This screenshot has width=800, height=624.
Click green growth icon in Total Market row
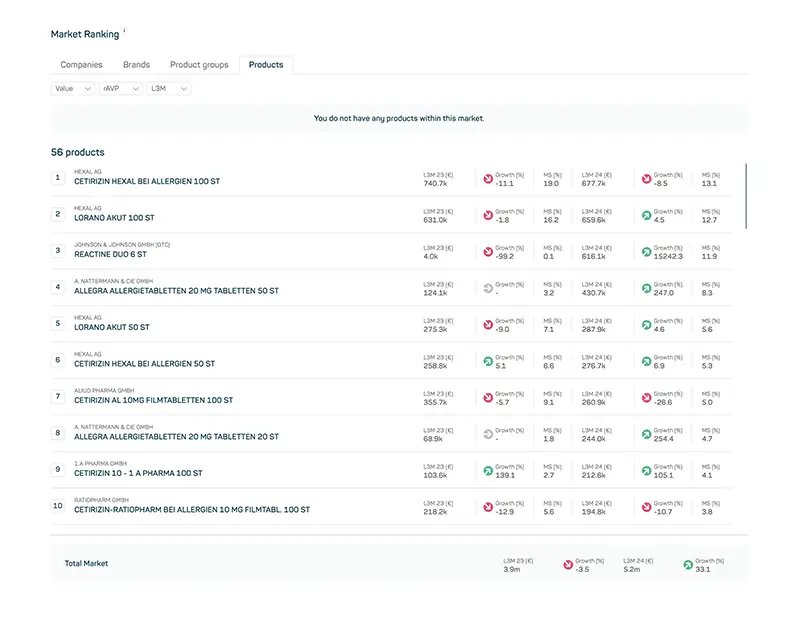(x=688, y=565)
